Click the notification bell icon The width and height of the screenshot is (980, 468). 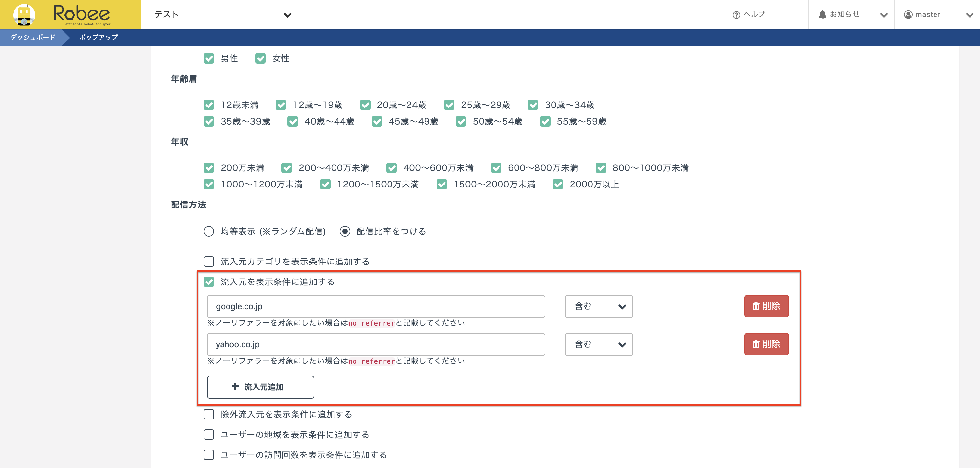(822, 15)
